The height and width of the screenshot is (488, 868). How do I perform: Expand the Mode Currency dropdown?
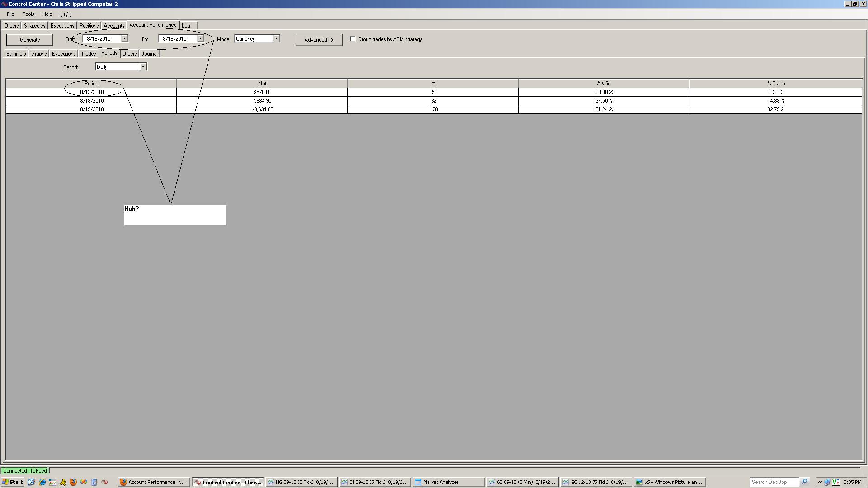pyautogui.click(x=276, y=39)
